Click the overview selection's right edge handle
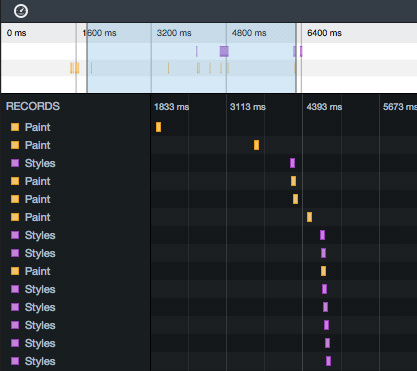 (x=296, y=58)
